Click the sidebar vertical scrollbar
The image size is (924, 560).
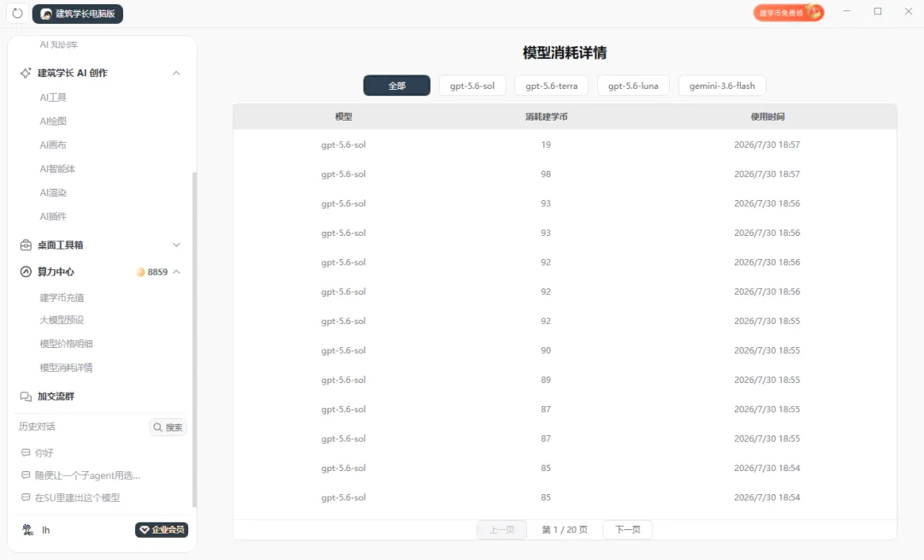coord(194,339)
